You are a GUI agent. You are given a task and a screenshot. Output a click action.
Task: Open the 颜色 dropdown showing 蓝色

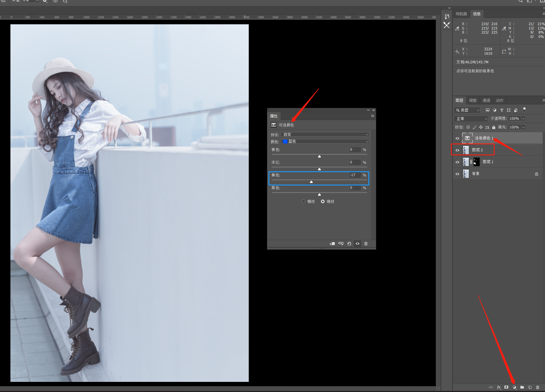pyautogui.click(x=325, y=141)
